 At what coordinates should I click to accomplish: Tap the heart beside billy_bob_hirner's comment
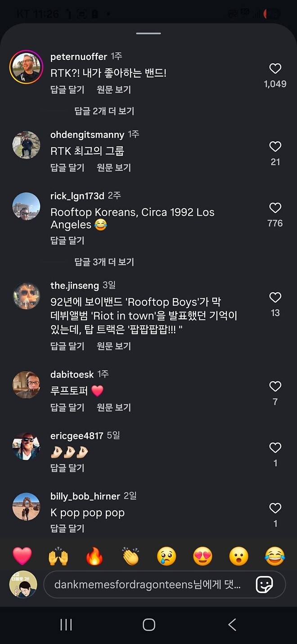[x=275, y=508]
